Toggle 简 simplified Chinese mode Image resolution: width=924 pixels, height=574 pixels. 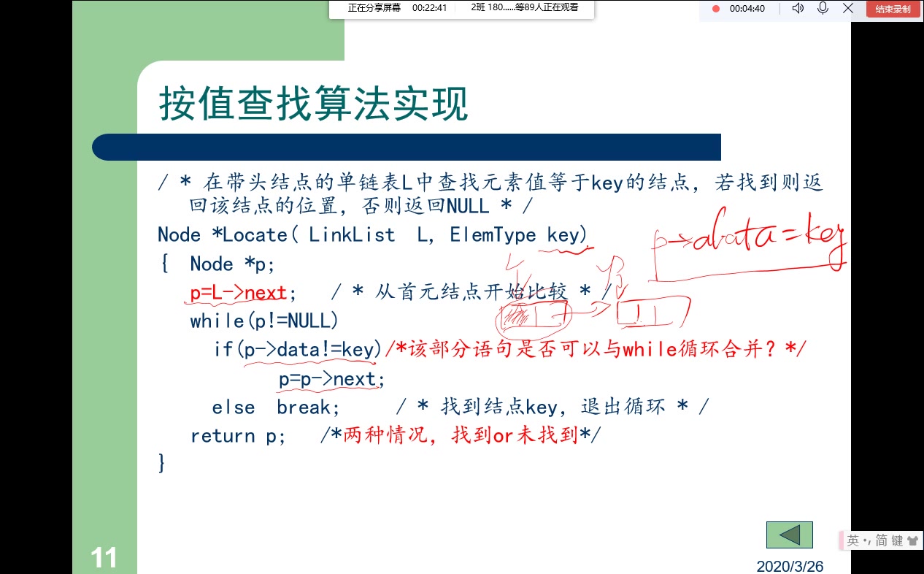881,540
